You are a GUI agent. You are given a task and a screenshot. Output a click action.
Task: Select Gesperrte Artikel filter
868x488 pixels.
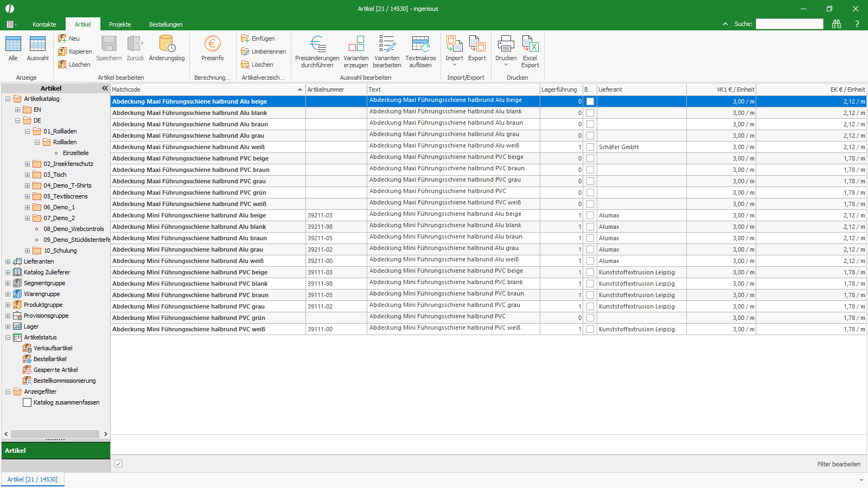pyautogui.click(x=55, y=370)
